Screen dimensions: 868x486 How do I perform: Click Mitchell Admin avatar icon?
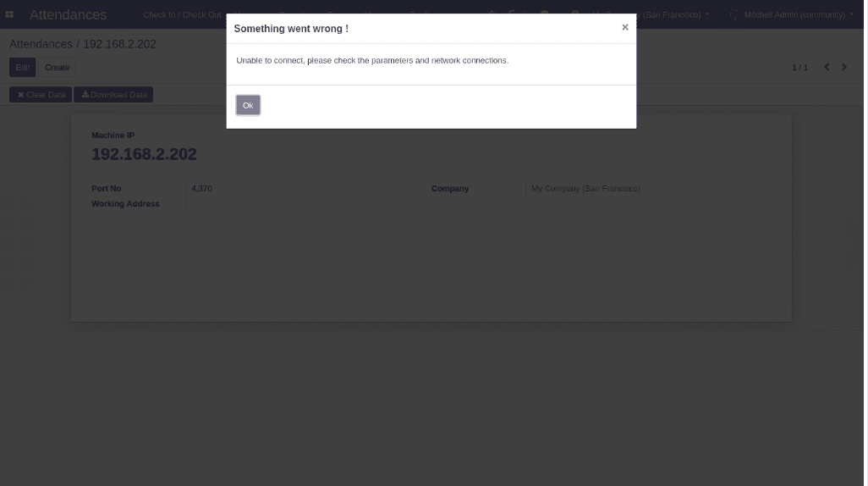click(x=734, y=15)
